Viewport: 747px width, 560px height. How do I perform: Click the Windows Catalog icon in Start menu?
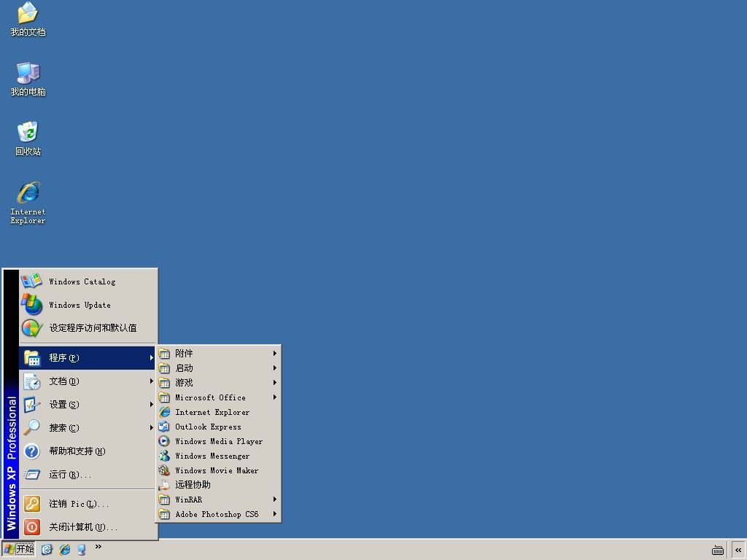tap(31, 281)
